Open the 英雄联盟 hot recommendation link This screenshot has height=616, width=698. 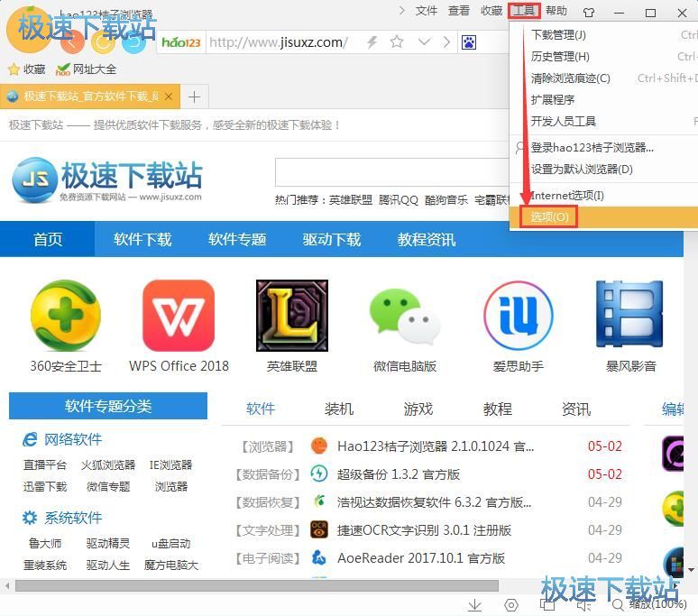(350, 200)
